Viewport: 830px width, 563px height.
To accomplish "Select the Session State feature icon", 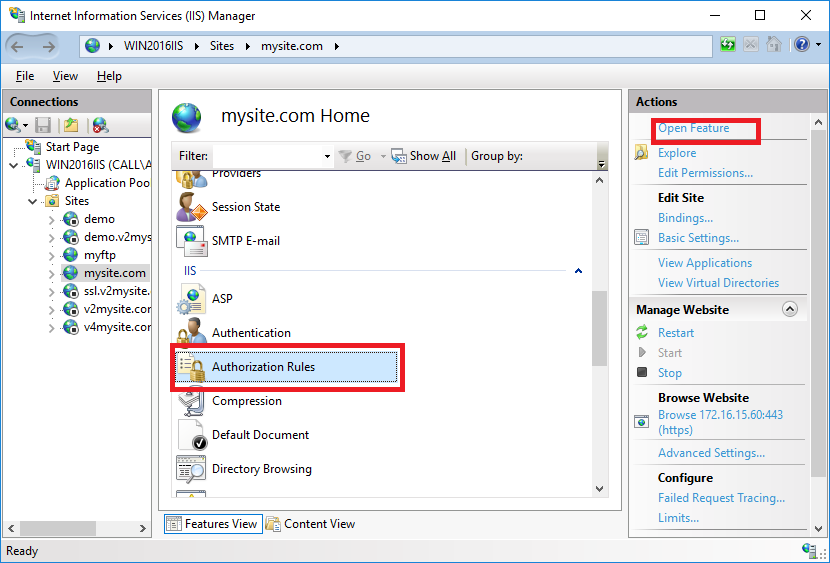I will (191, 207).
